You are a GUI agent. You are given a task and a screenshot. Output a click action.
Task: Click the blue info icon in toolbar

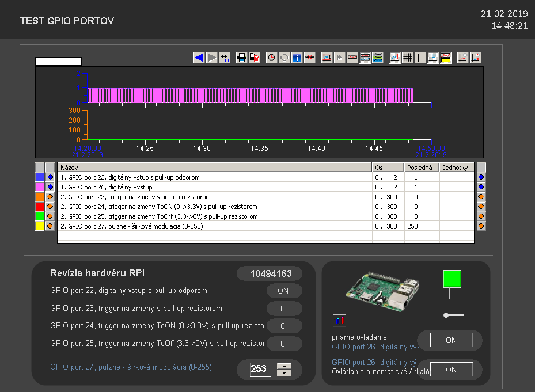(x=297, y=58)
